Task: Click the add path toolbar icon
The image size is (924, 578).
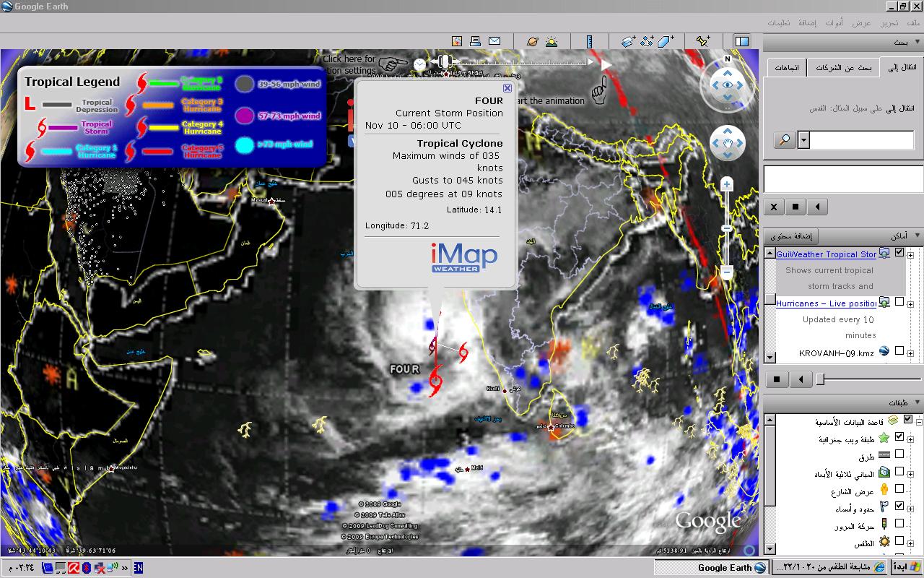Action: [x=647, y=42]
